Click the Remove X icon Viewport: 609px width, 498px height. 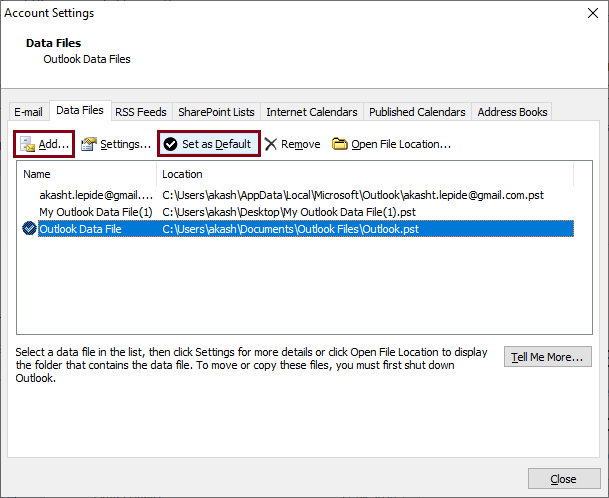coord(271,144)
